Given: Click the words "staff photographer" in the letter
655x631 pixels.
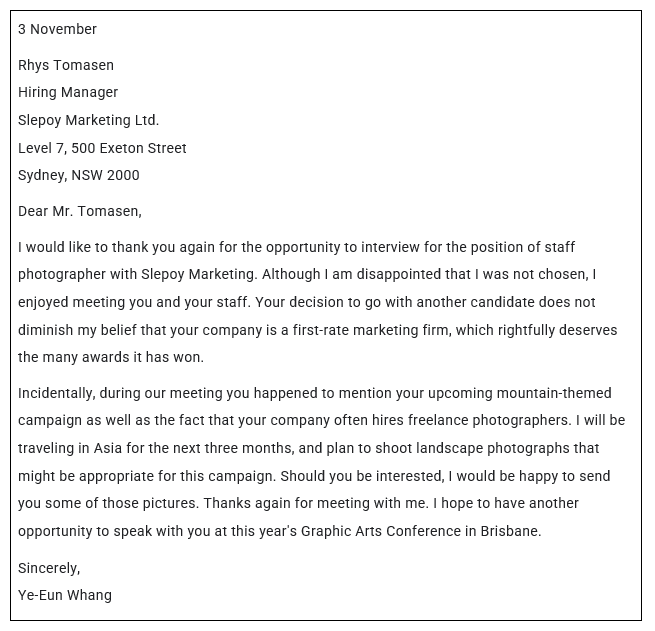Looking at the screenshot, I should pos(560,247).
